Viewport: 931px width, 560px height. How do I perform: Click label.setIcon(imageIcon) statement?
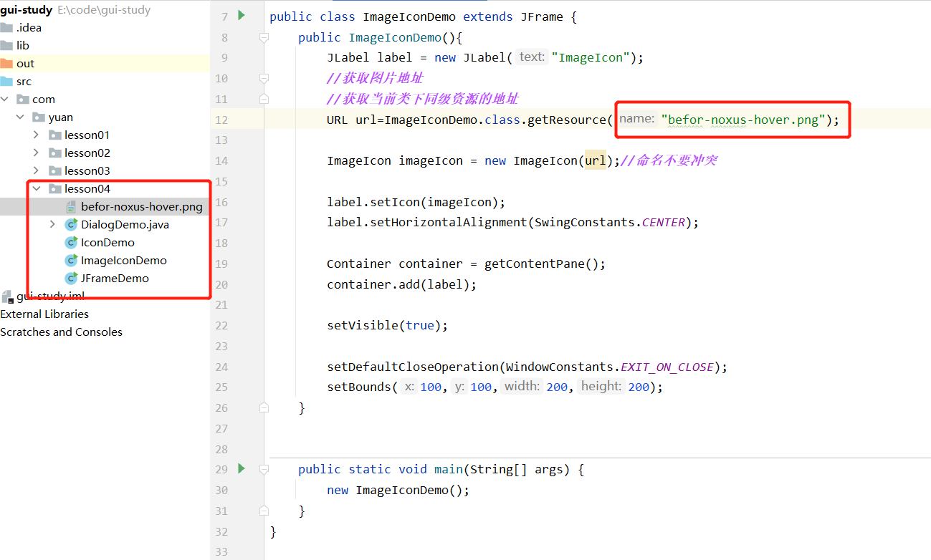click(416, 202)
